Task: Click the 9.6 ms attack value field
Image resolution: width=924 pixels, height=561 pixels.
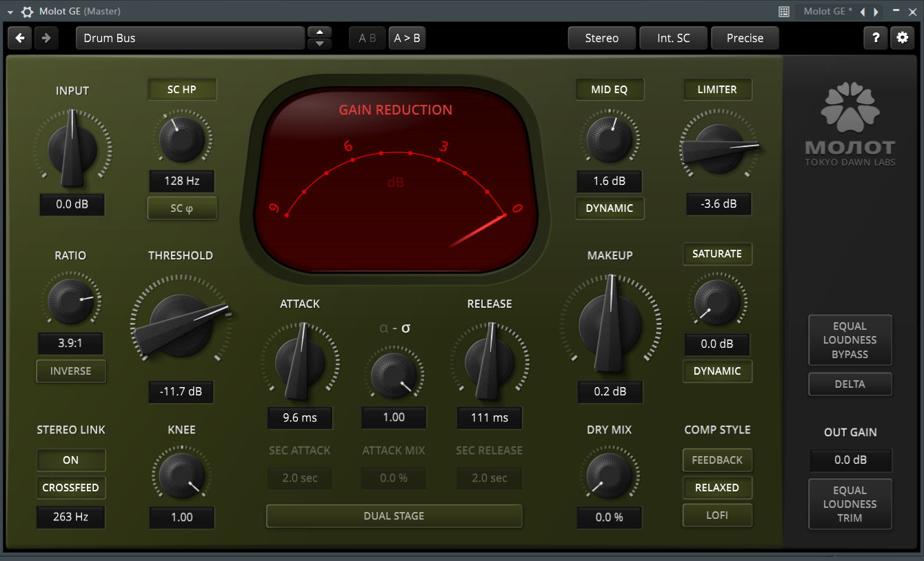Action: pyautogui.click(x=300, y=417)
